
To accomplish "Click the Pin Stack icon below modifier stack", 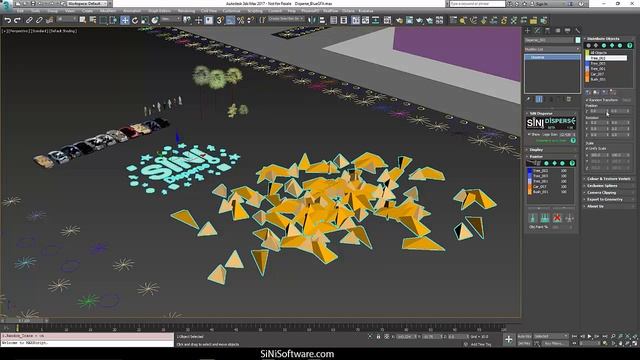I will point(529,99).
